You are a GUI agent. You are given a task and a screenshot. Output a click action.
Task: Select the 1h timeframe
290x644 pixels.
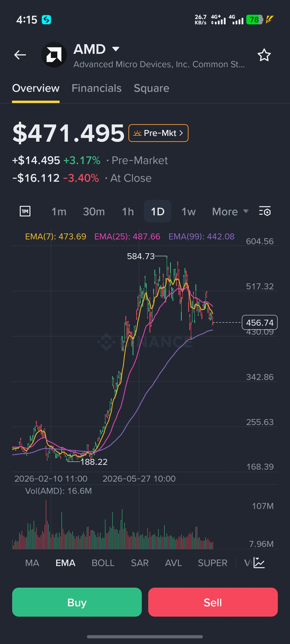coord(128,212)
